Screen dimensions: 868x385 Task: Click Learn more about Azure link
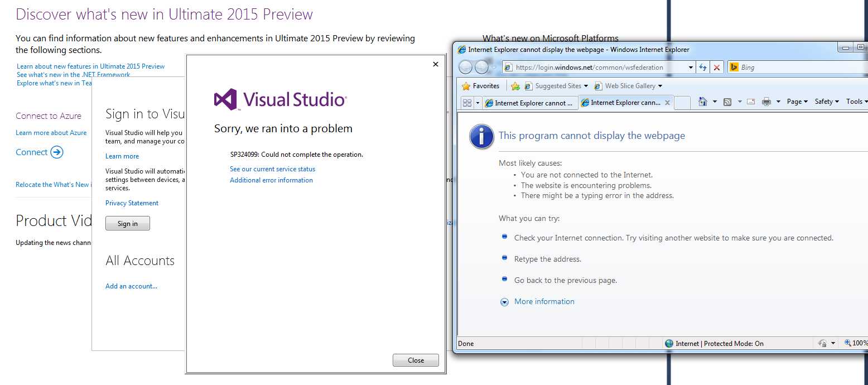pos(51,133)
